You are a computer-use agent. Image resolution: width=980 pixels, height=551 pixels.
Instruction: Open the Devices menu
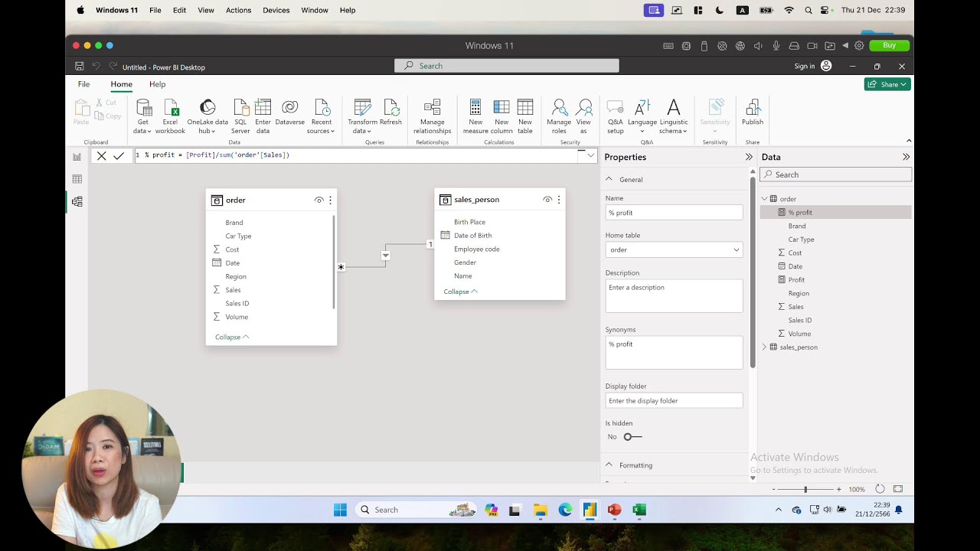[x=276, y=10]
